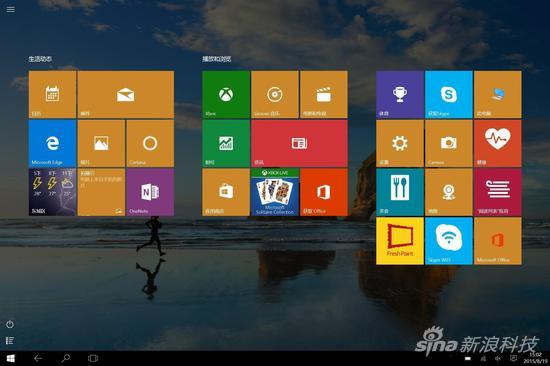Open the Settings gear tile
This screenshot has width=550, height=366.
click(400, 143)
